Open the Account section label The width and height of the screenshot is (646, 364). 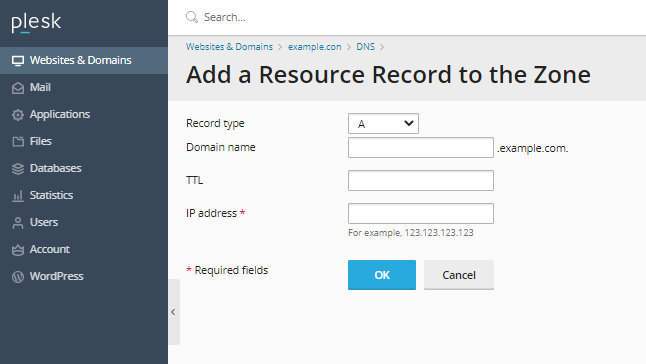49,250
